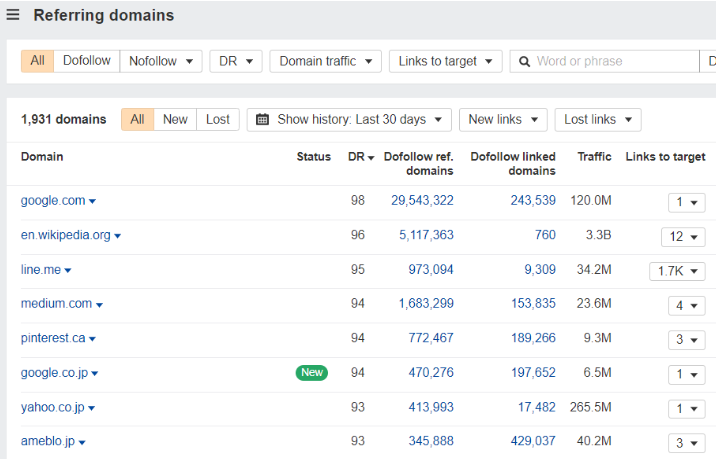Click the caret next to ameblo.jp
This screenshot has height=459, width=716.
coord(82,442)
